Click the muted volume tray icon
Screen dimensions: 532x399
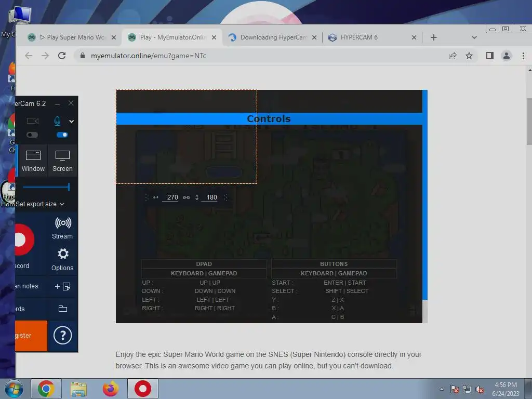pyautogui.click(x=480, y=390)
